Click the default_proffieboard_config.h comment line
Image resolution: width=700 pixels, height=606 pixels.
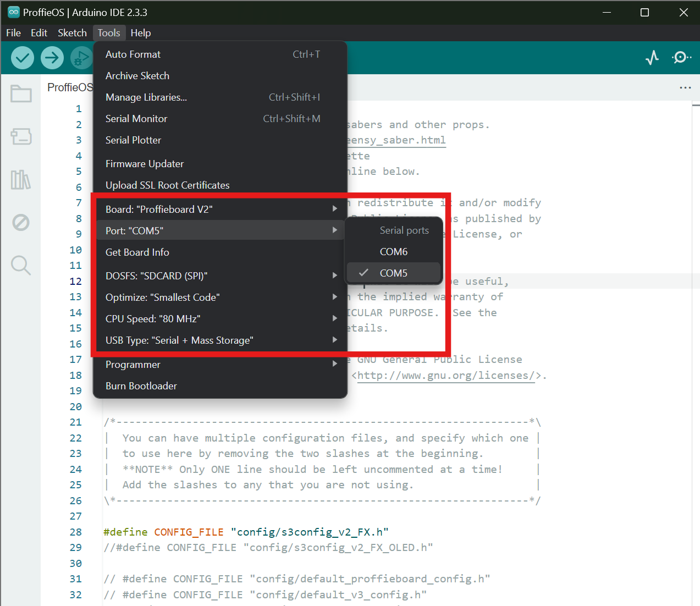pyautogui.click(x=297, y=579)
